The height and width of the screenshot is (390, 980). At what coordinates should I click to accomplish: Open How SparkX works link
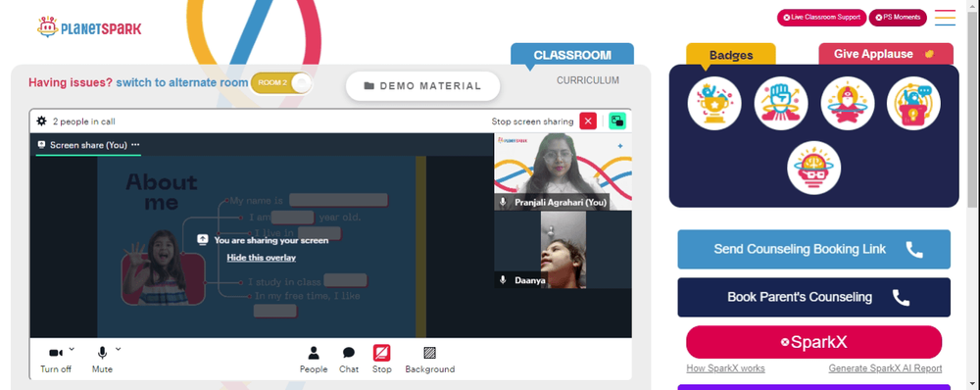[725, 368]
